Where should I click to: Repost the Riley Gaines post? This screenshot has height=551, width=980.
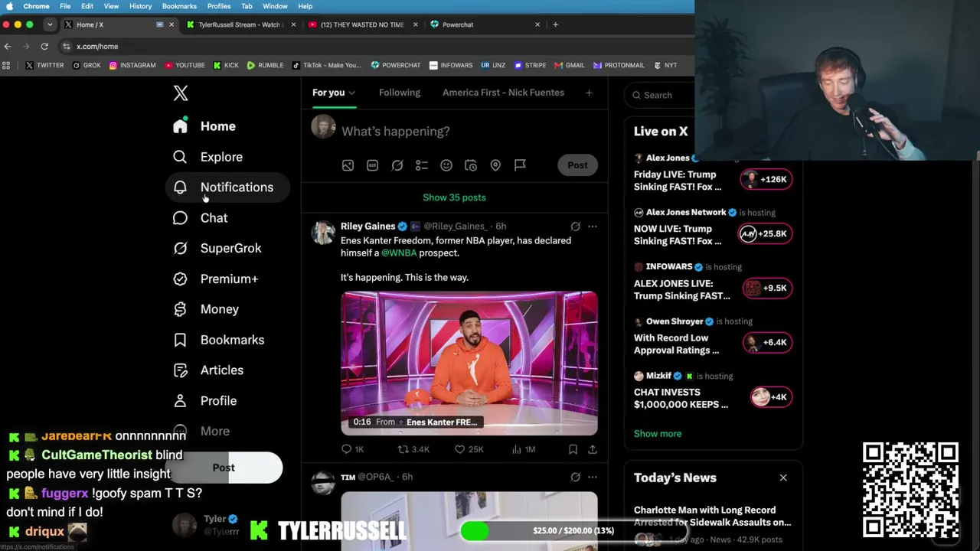pyautogui.click(x=413, y=449)
